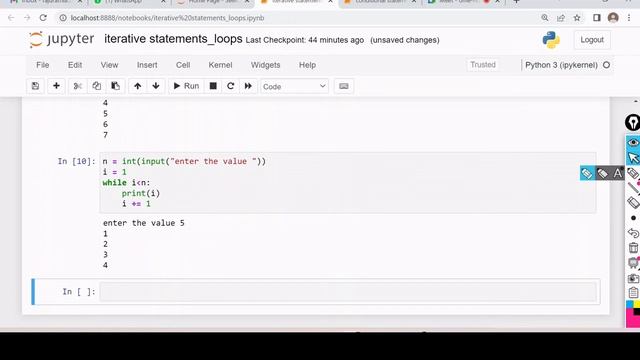The width and height of the screenshot is (640, 360).
Task: Open the Widgets menu
Action: pos(265,65)
